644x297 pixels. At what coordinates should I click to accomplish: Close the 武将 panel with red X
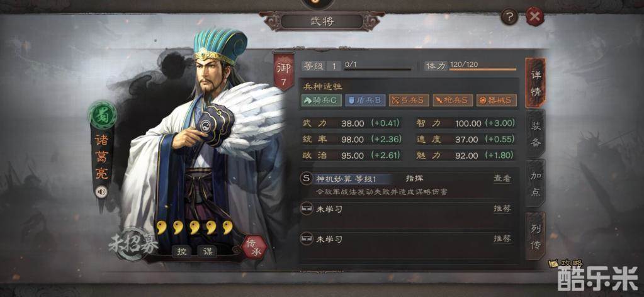coord(534,17)
